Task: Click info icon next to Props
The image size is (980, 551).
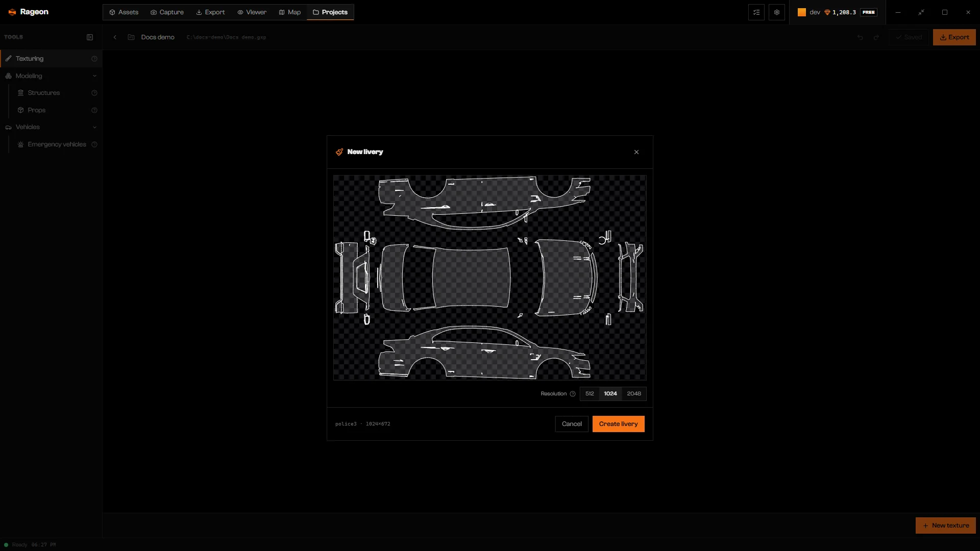Action: (x=94, y=110)
